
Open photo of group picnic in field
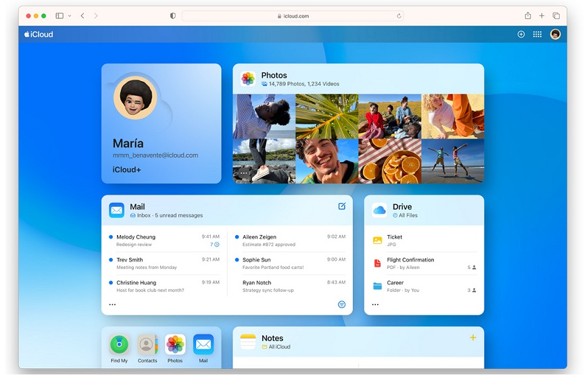tap(389, 116)
